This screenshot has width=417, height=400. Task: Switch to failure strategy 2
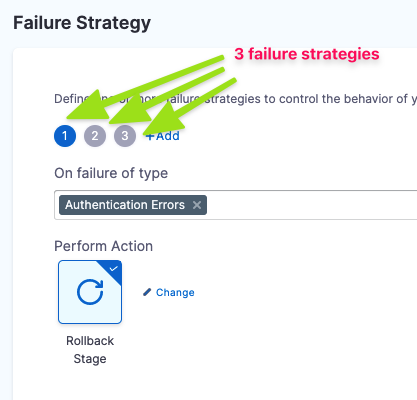pos(95,136)
